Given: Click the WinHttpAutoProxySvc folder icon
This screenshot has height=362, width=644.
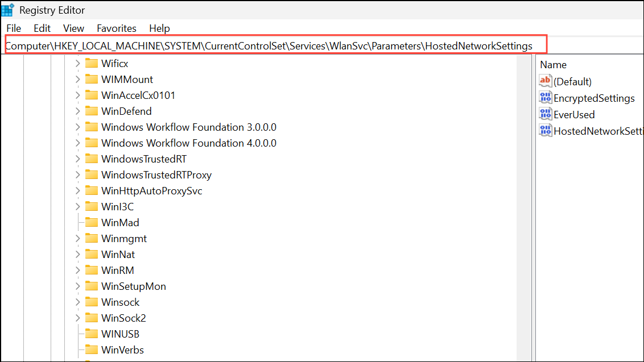Looking at the screenshot, I should pos(91,190).
